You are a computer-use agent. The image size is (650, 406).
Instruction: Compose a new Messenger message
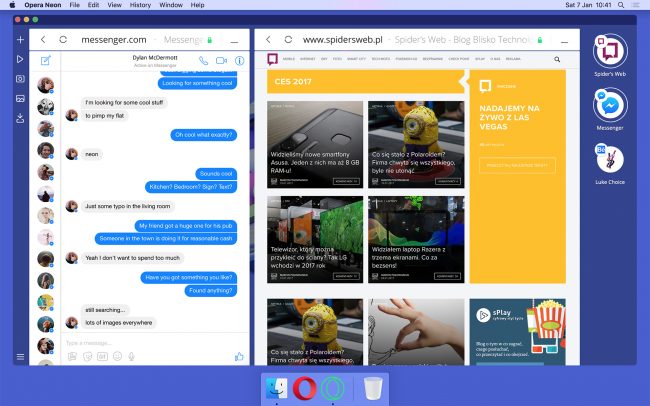pyautogui.click(x=46, y=61)
